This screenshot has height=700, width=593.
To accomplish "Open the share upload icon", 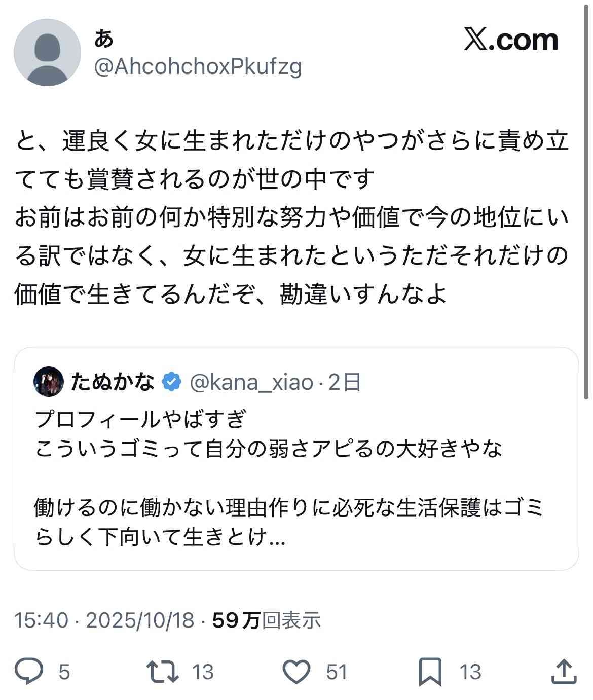I will 564,672.
